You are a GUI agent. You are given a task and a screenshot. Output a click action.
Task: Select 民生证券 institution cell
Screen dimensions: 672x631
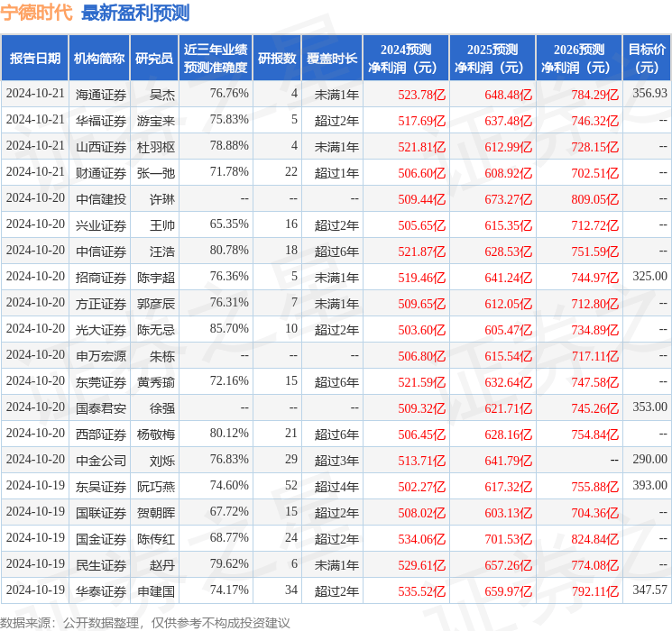101,564
